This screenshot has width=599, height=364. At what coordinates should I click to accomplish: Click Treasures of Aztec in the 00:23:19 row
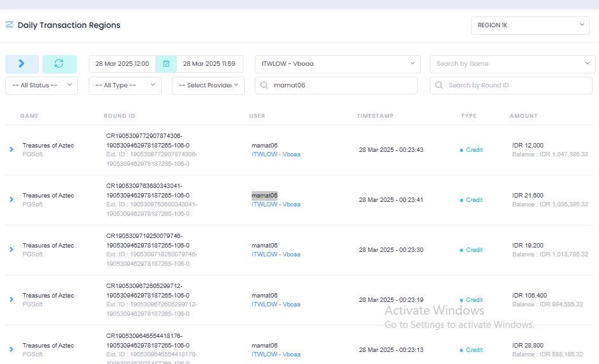48,296
